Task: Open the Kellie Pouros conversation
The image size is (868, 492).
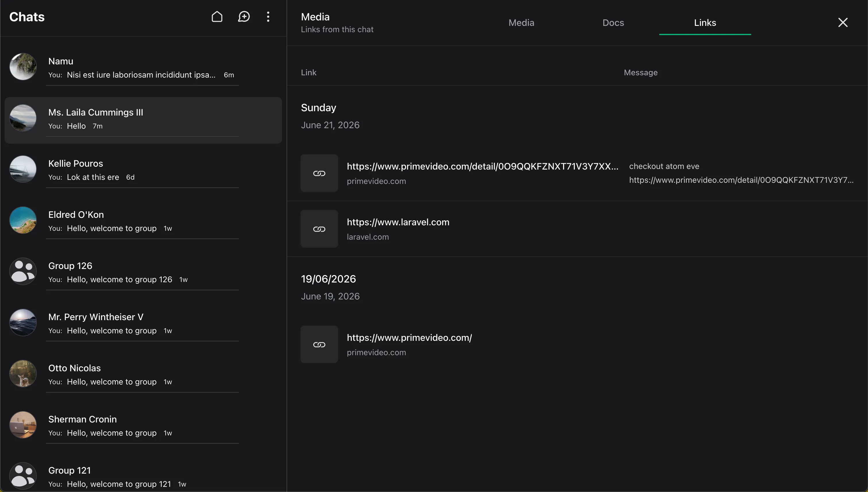Action: [x=143, y=171]
